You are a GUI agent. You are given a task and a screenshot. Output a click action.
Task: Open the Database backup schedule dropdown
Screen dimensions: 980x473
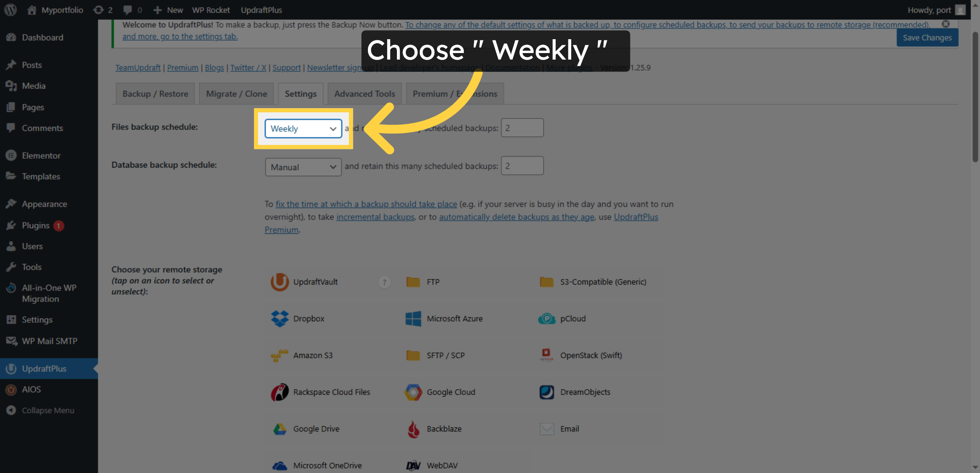[x=303, y=167]
